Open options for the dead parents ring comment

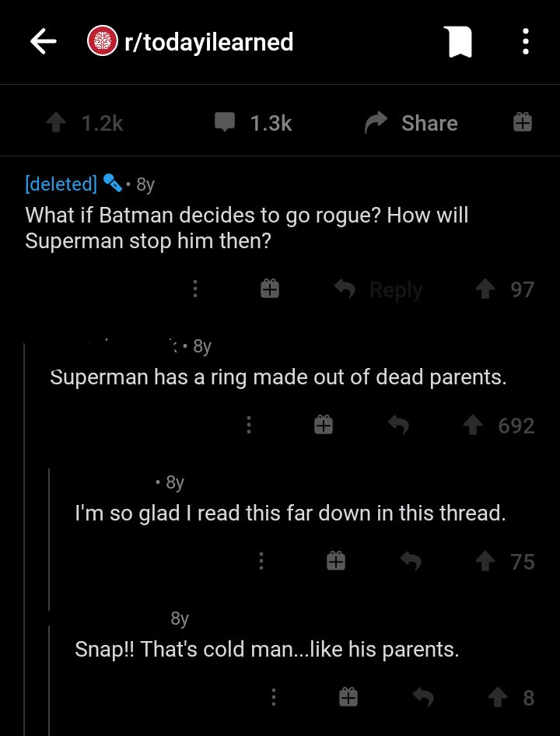248,425
